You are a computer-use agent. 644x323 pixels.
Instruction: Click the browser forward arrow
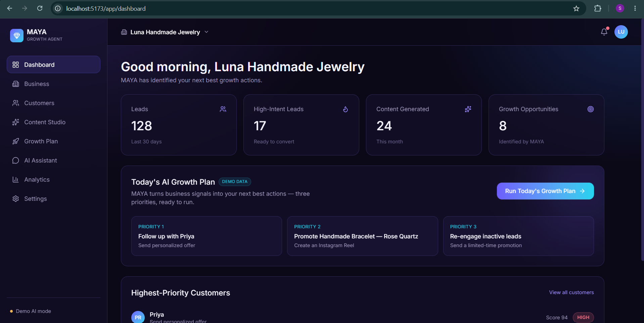25,8
